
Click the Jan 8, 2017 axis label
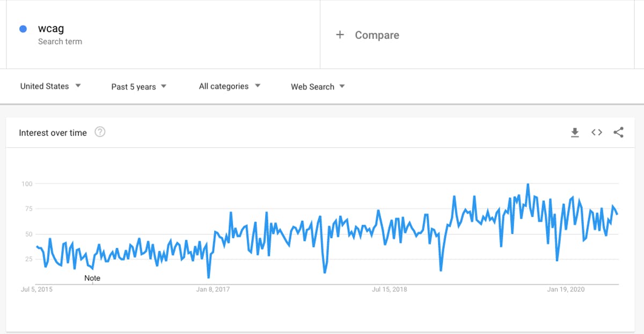213,290
